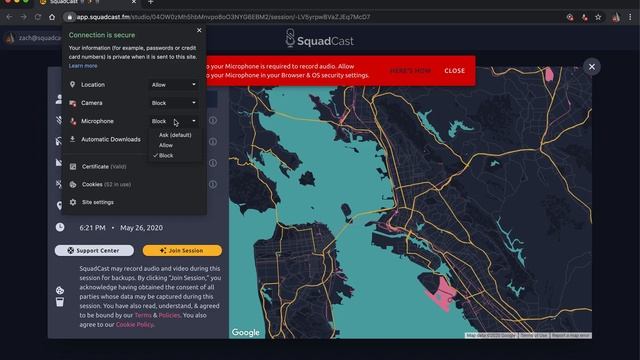Select Ask (default) for microphone
The image size is (640, 360).
(x=175, y=135)
